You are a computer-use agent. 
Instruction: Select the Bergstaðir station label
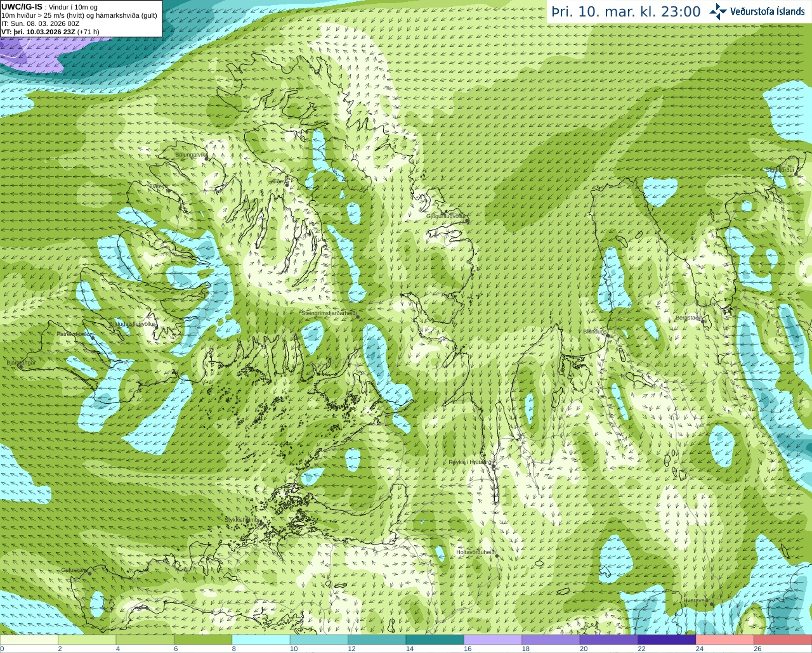pyautogui.click(x=689, y=318)
